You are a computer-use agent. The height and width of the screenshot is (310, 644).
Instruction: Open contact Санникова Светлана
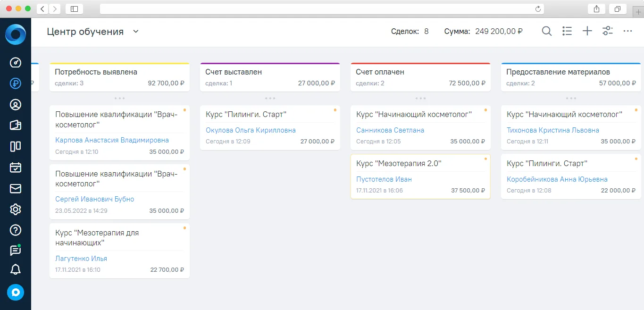coord(390,130)
